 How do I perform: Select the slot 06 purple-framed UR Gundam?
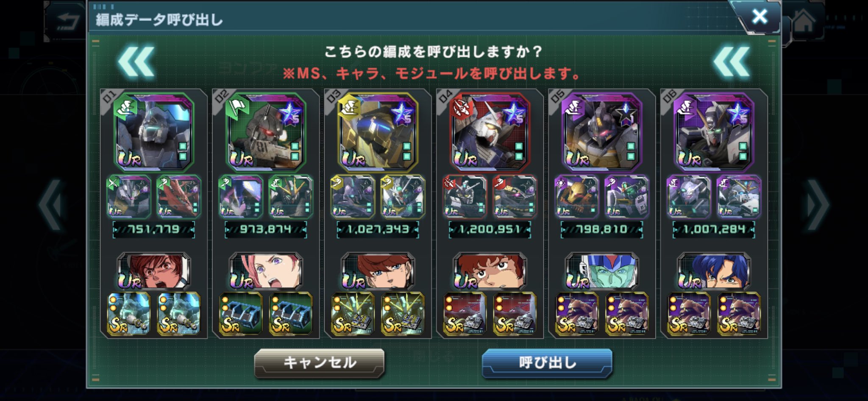(x=713, y=132)
